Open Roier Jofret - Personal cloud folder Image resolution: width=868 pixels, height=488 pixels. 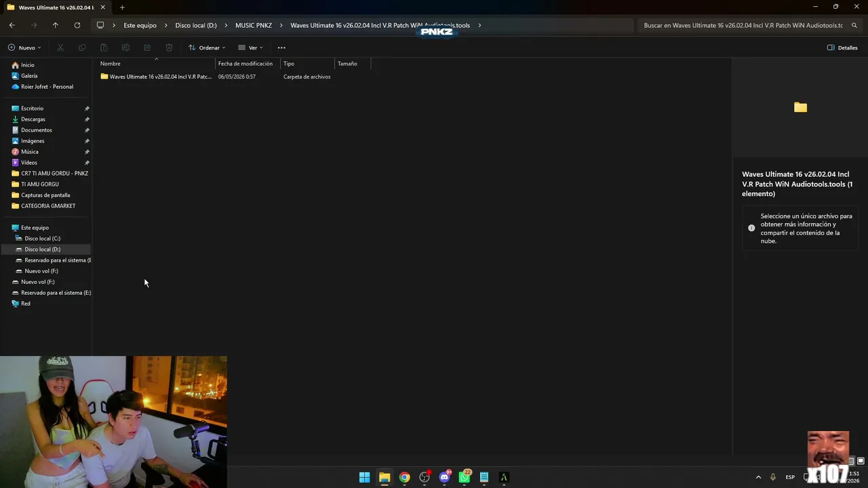46,87
